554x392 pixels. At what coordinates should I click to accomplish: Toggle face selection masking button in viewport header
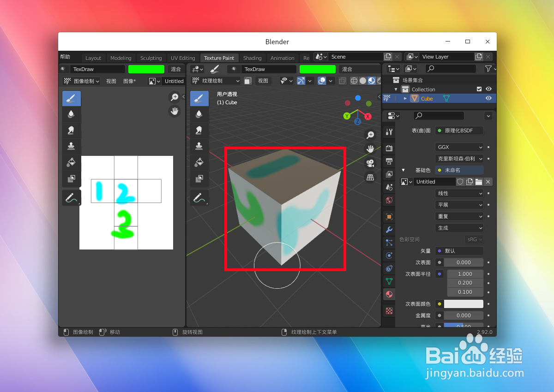tap(248, 81)
